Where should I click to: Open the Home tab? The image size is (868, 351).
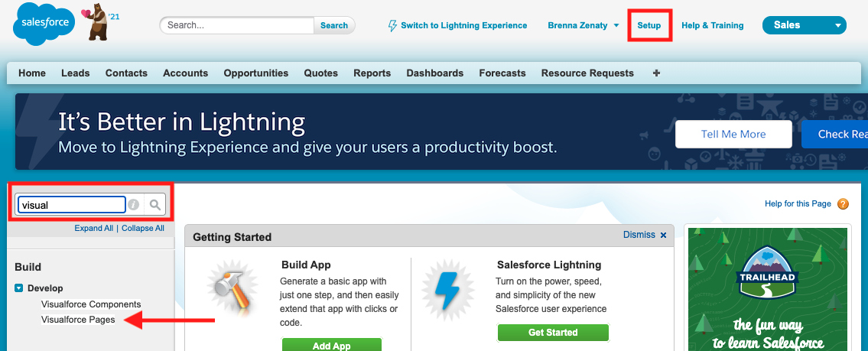(x=32, y=73)
